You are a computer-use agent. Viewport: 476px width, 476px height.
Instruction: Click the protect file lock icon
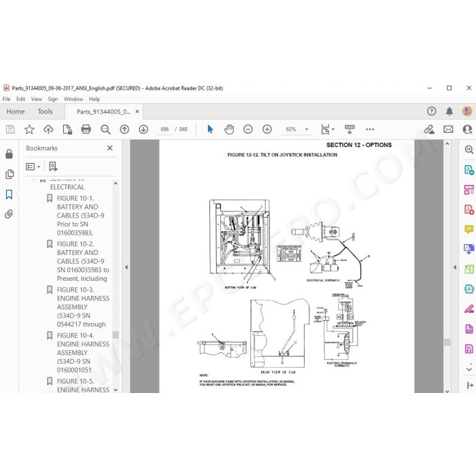pos(67,129)
